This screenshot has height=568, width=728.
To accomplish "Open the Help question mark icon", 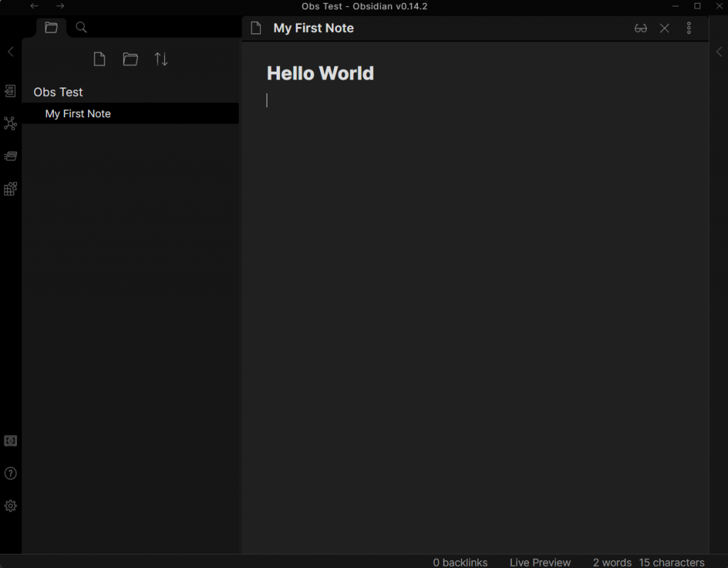I will coord(10,473).
